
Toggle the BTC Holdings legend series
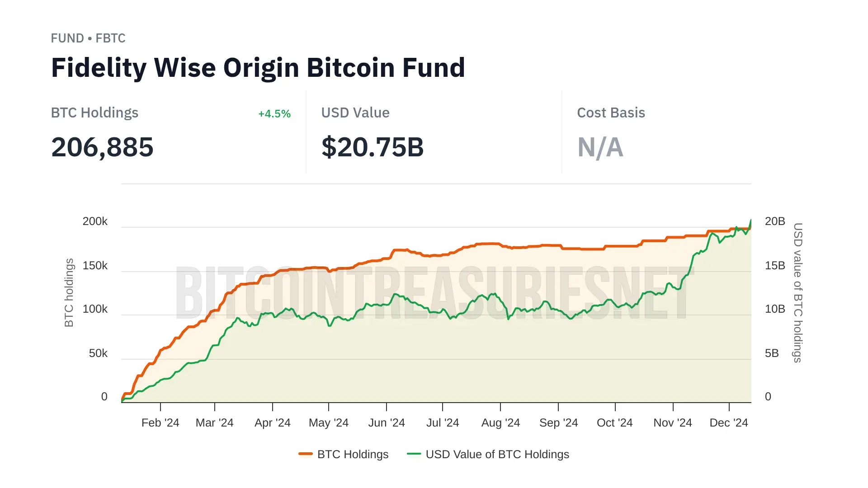point(353,454)
